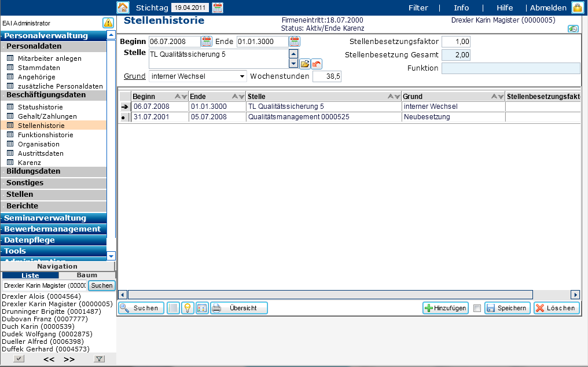The height and width of the screenshot is (367, 588).
Task: Click the Grund link label
Action: (135, 76)
